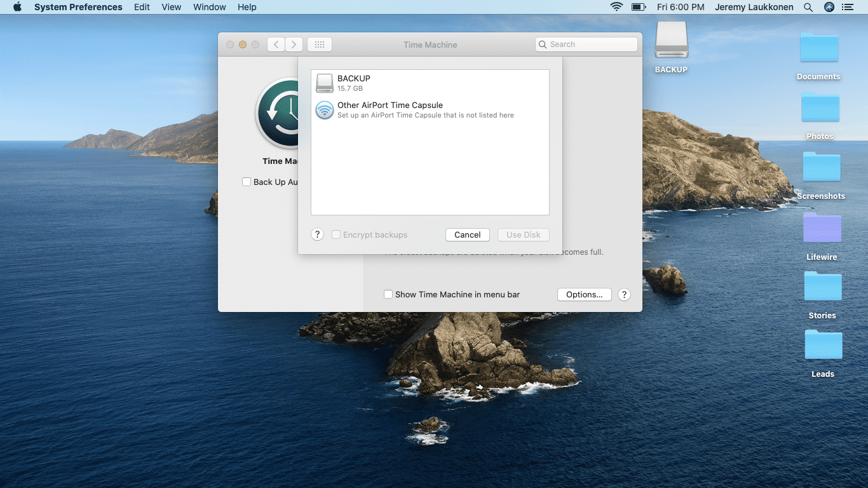
Task: Select the Leads folder on desktop
Action: (824, 345)
